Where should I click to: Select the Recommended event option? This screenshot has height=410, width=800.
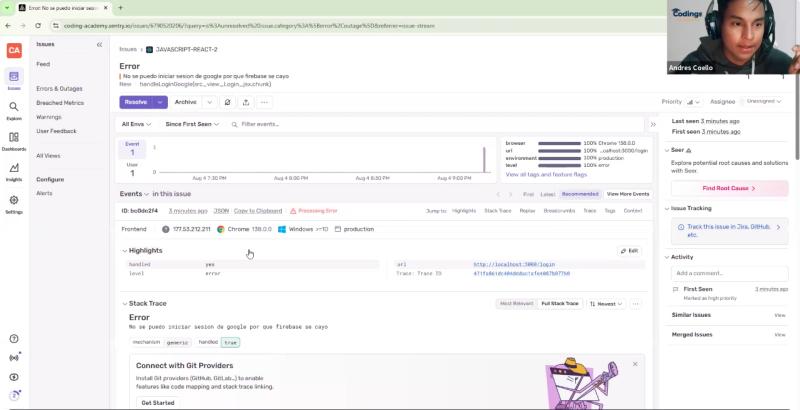point(580,194)
